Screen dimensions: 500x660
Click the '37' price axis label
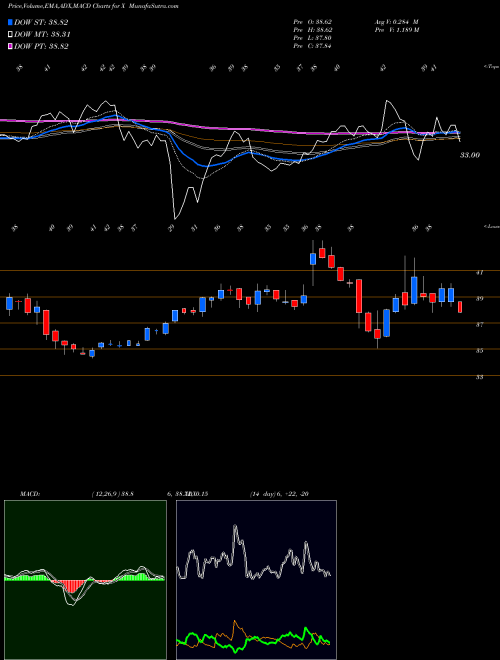479,325
